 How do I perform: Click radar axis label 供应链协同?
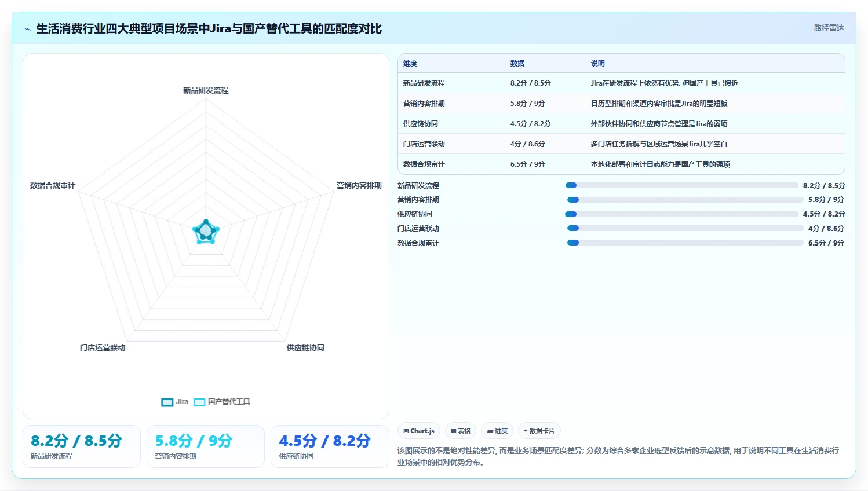[305, 347]
